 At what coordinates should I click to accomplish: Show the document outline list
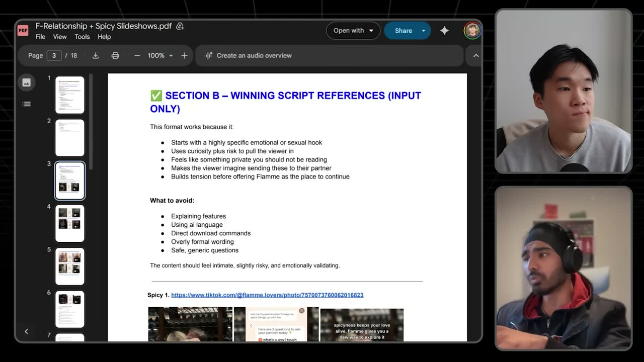coord(27,104)
